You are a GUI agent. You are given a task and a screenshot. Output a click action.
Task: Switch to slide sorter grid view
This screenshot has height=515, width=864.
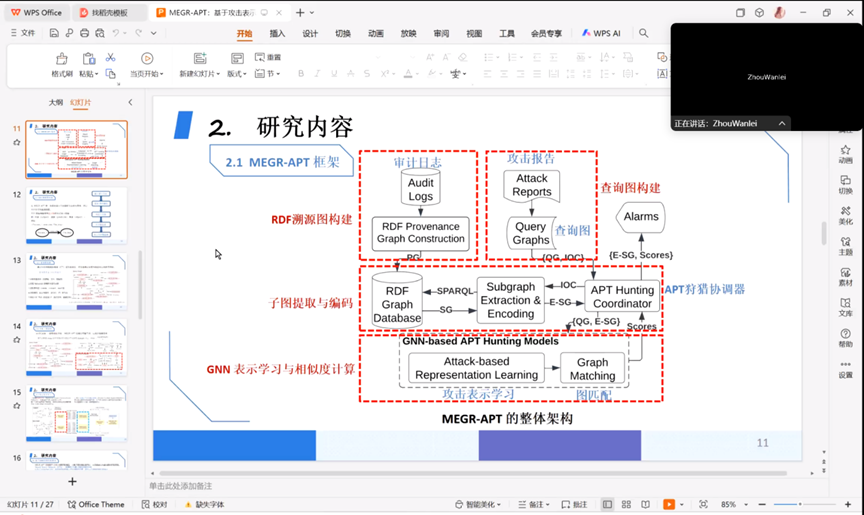click(x=626, y=505)
